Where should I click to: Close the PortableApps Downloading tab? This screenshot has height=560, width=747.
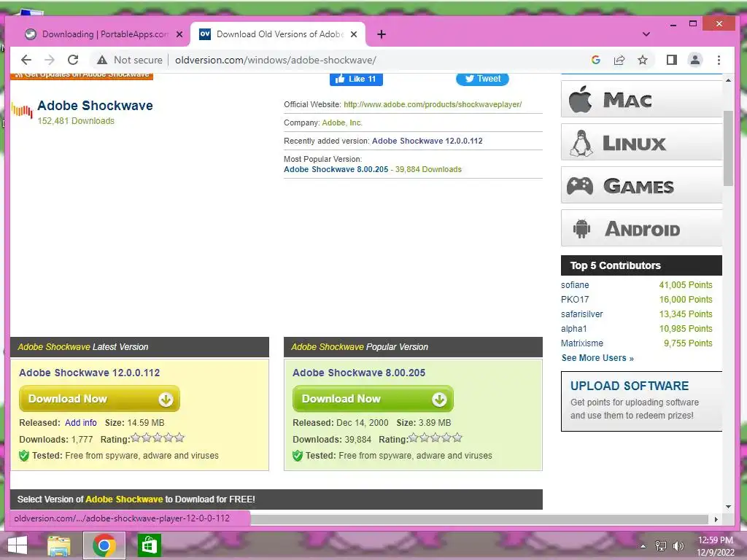(179, 34)
